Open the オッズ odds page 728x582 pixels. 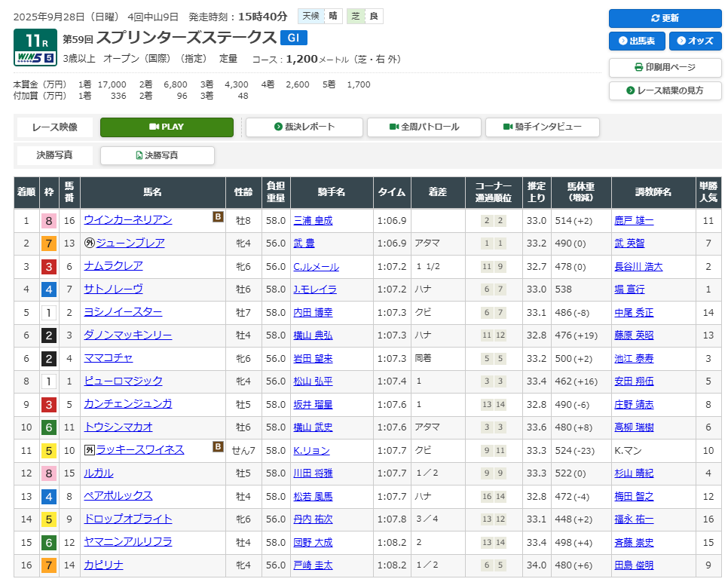coord(695,41)
